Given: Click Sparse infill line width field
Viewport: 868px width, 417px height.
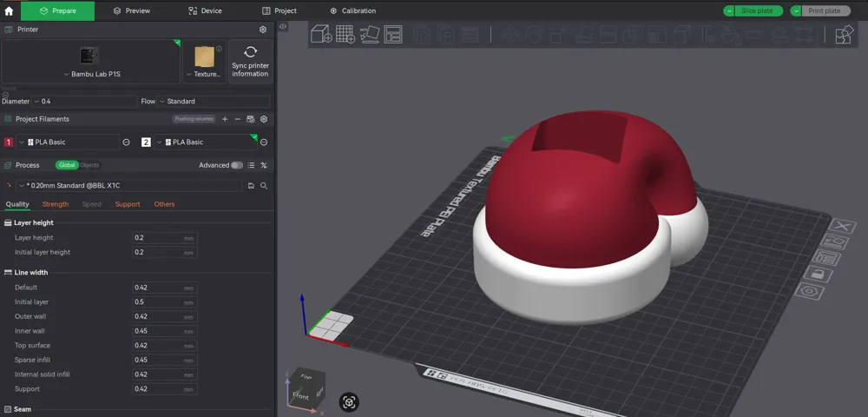Looking at the screenshot, I should (x=165, y=360).
